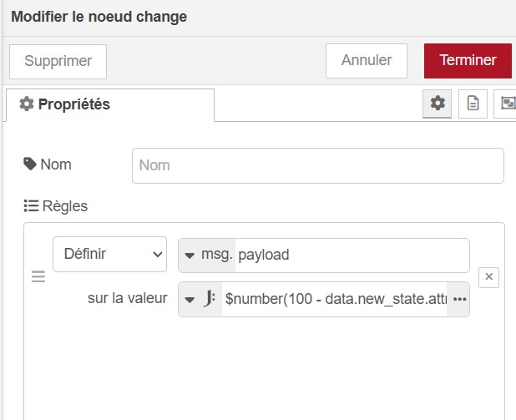Open the Définir action dropdown
The height and width of the screenshot is (420, 516).
pos(109,254)
